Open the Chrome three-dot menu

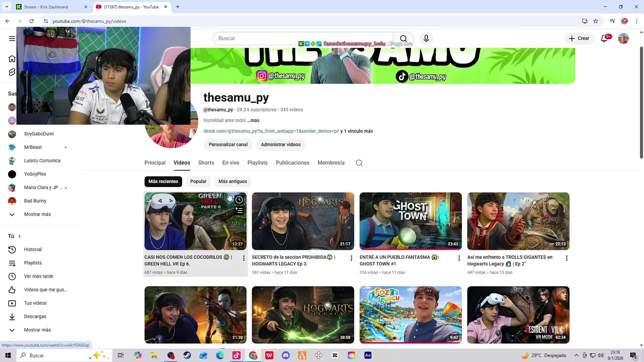click(x=636, y=21)
